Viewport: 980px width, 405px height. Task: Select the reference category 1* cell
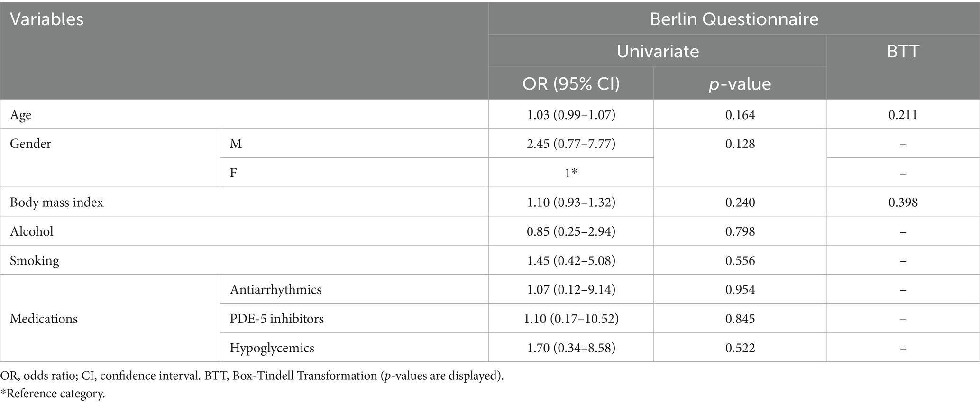click(571, 173)
